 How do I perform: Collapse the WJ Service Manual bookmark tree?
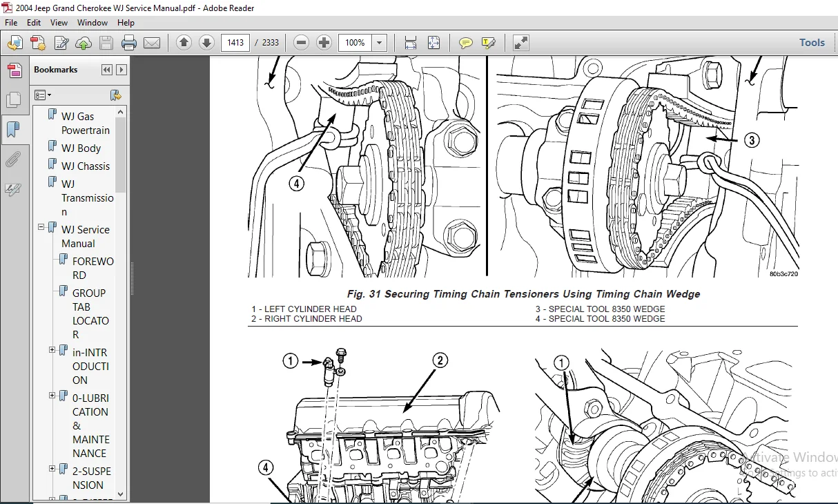tap(41, 227)
